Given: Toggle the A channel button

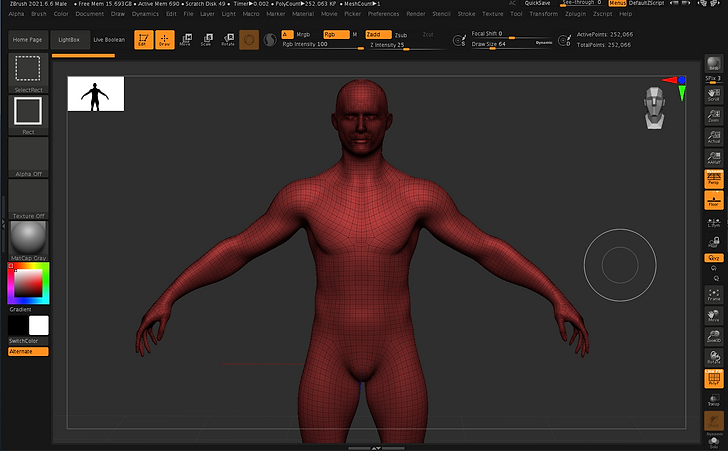Looking at the screenshot, I should [287, 34].
